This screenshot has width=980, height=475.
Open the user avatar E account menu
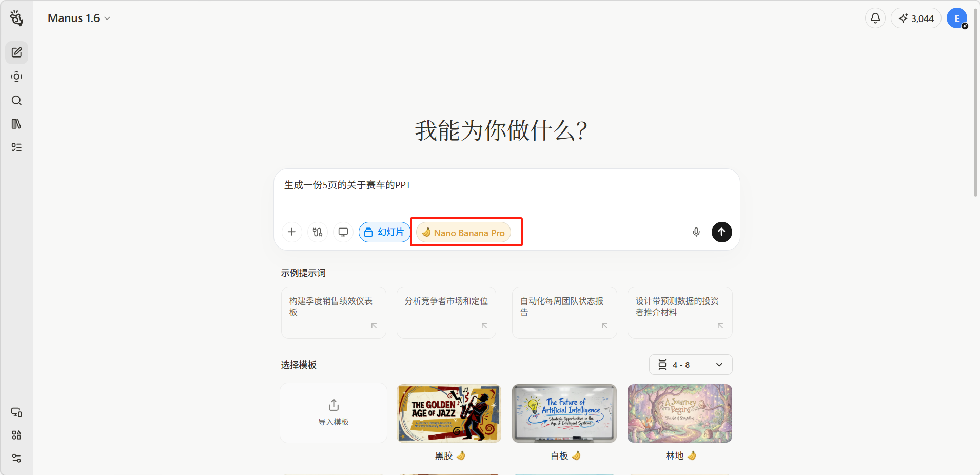pyautogui.click(x=956, y=18)
